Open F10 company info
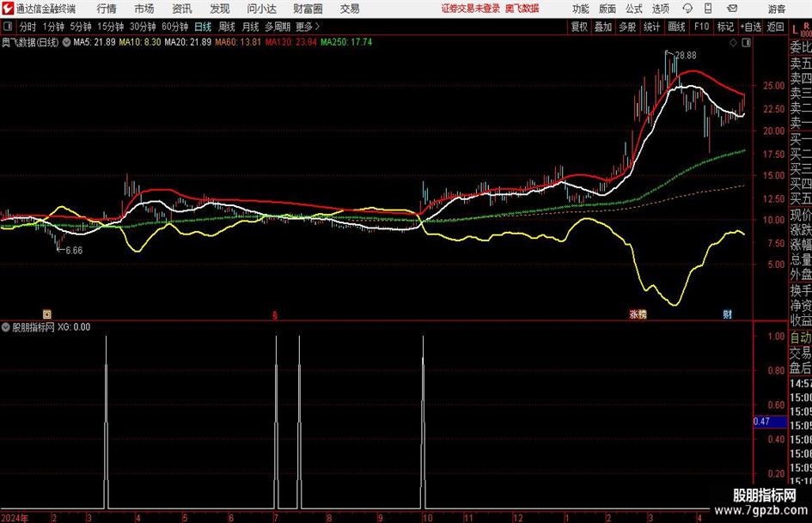The image size is (812, 523). tap(702, 27)
